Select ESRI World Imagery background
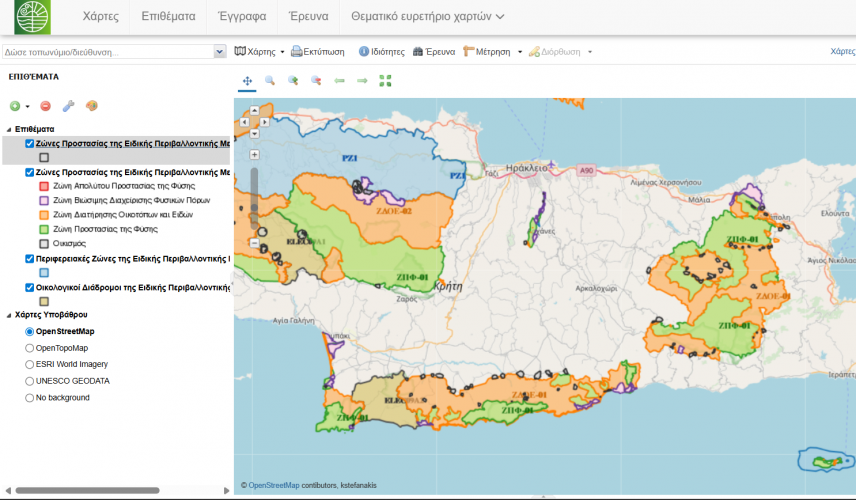The width and height of the screenshot is (856, 500). point(30,364)
